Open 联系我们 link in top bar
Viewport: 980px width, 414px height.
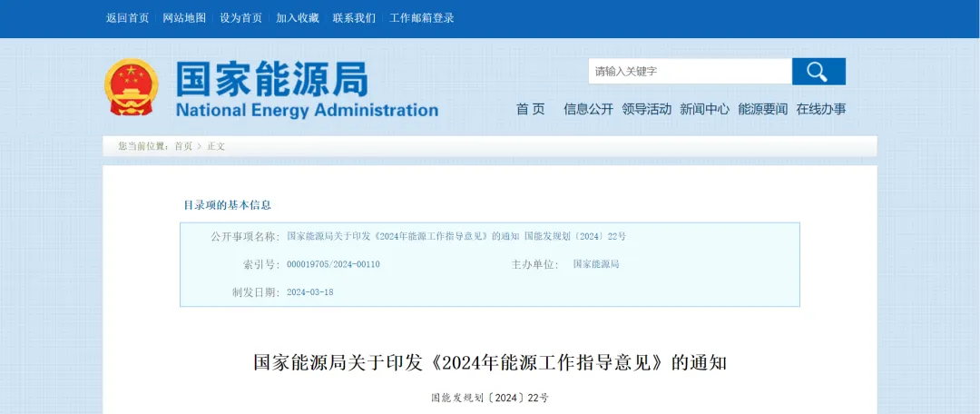355,18
